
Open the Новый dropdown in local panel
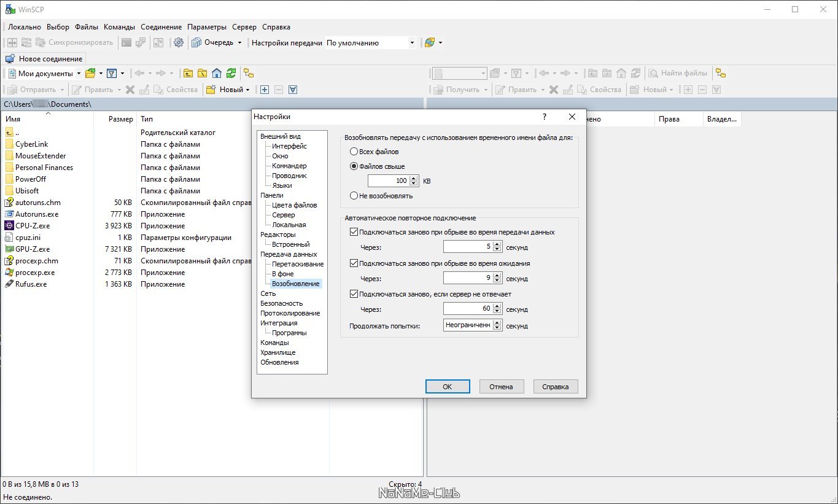[247, 90]
